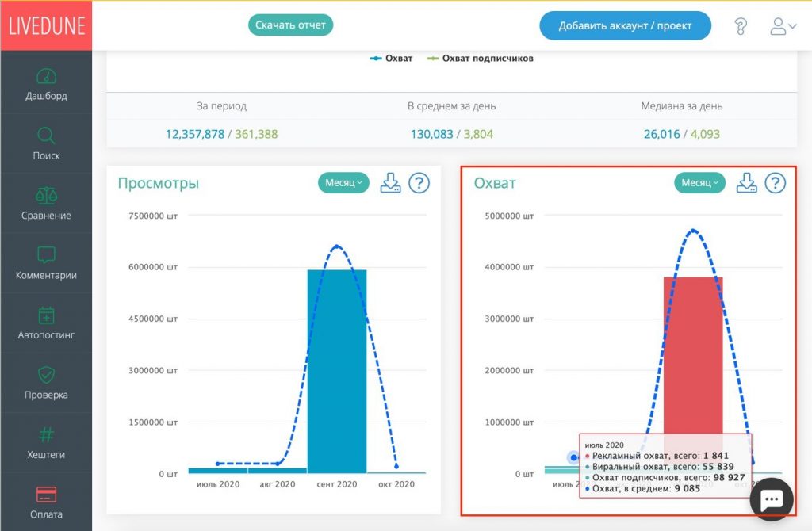Select the Проверка shield icon
Viewport: 812px width, 531px height.
tap(46, 375)
